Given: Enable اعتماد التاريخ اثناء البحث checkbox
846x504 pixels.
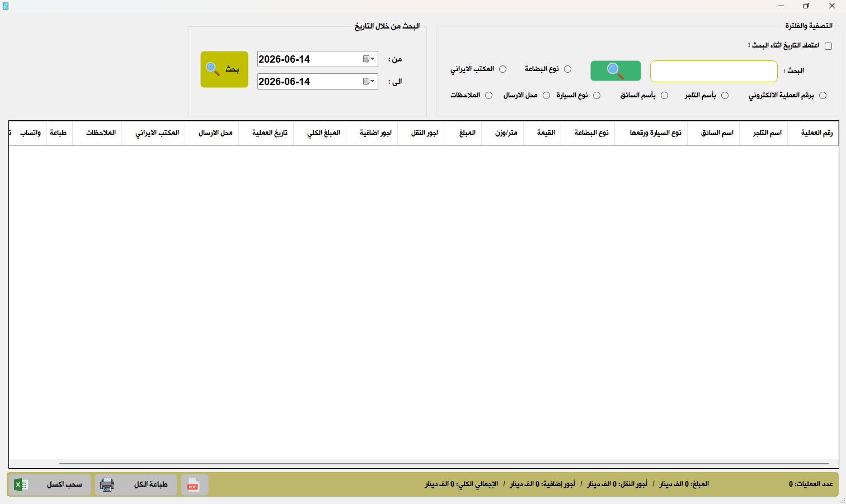Looking at the screenshot, I should click(x=828, y=46).
